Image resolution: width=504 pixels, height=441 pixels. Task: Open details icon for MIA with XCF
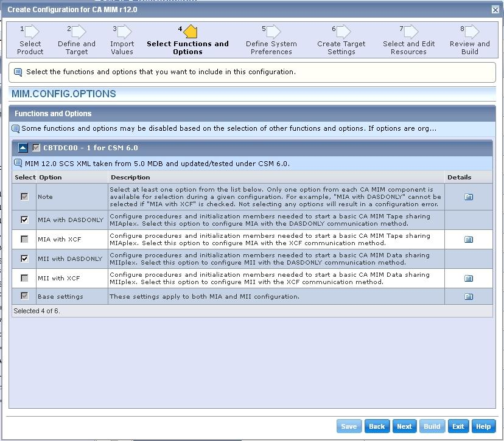point(468,240)
